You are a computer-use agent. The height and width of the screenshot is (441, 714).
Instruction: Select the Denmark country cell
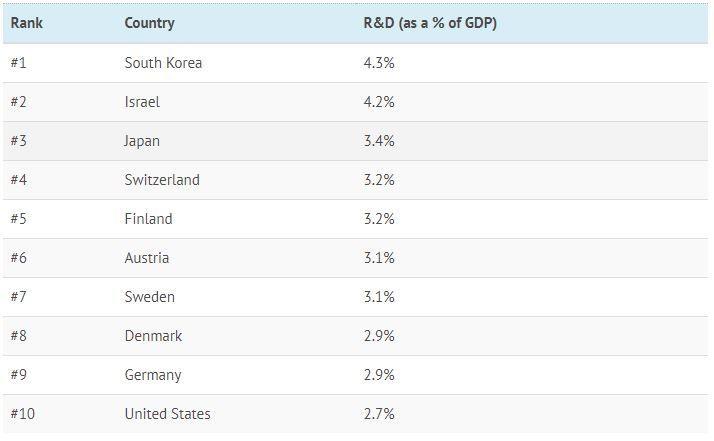[x=153, y=336]
